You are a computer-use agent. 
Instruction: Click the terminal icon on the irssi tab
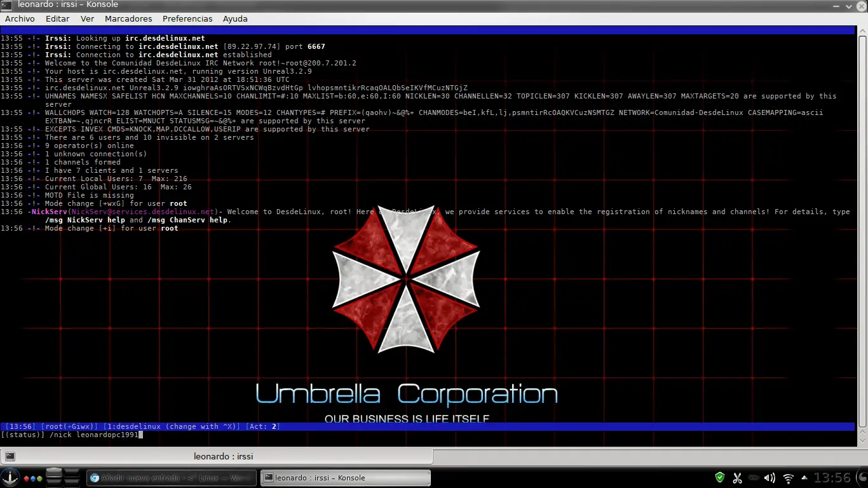pyautogui.click(x=10, y=456)
